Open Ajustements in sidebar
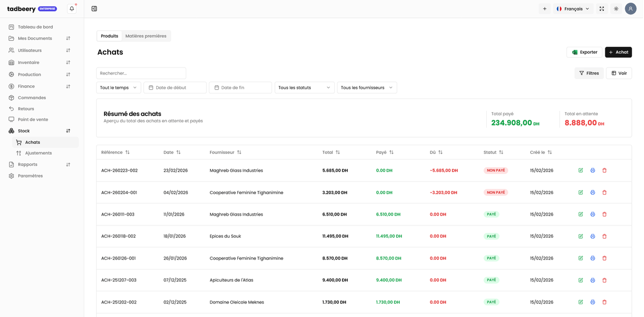644x317 pixels. coord(38,153)
